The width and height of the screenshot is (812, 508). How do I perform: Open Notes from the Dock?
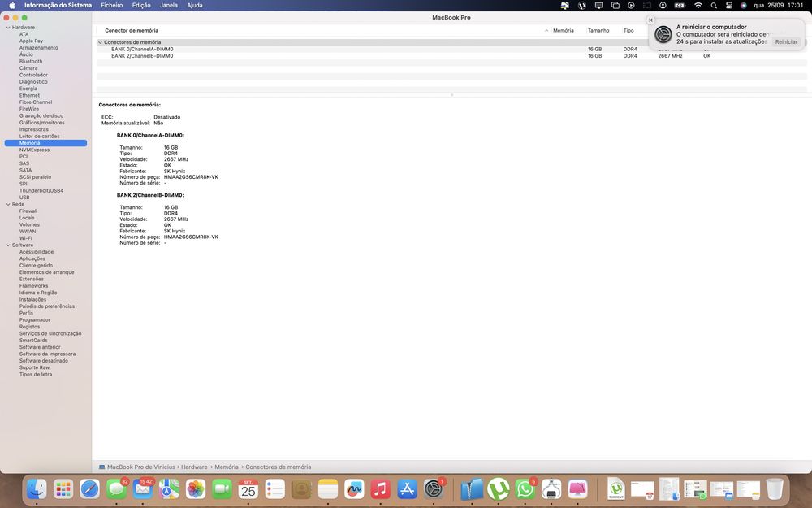coord(328,488)
